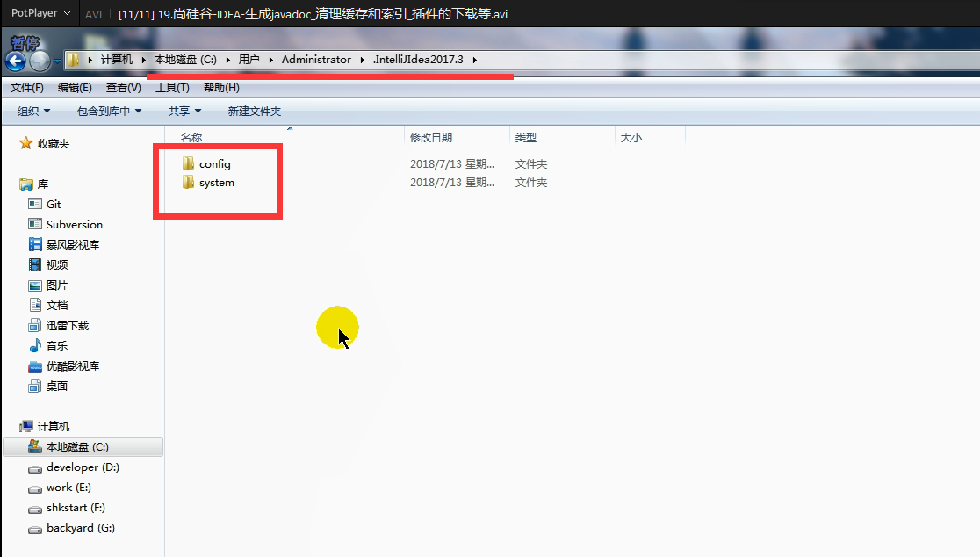Open the 工具(T) menu
Viewport: 980px width, 557px height.
pos(172,88)
